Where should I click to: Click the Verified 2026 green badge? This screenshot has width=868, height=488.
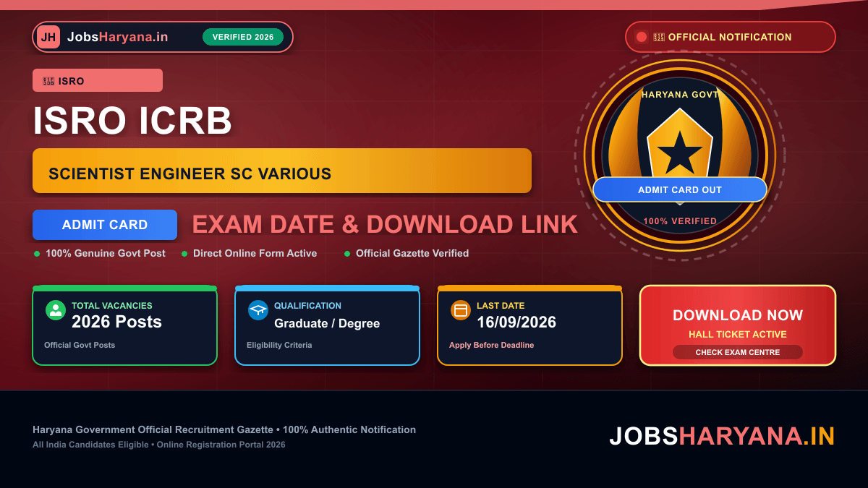click(243, 37)
